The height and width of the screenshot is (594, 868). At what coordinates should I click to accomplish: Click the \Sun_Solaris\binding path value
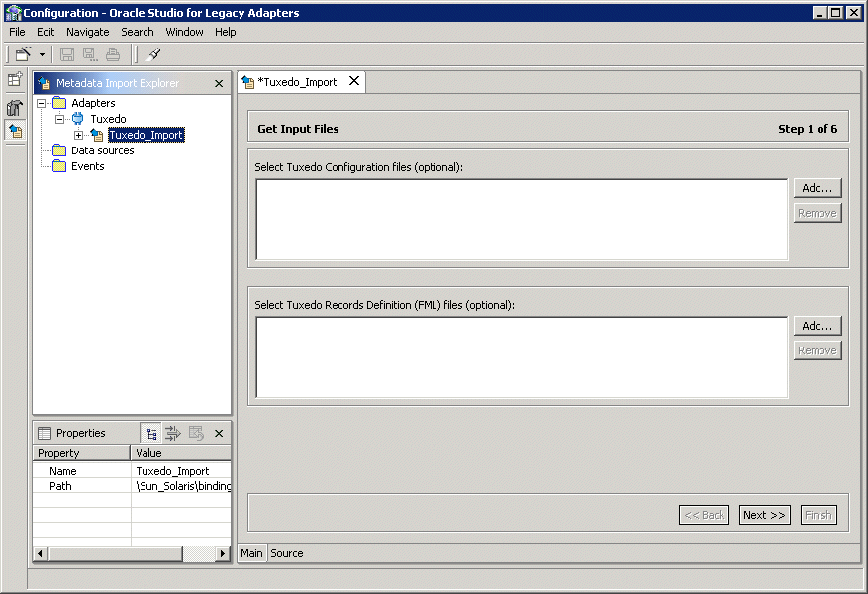[181, 486]
